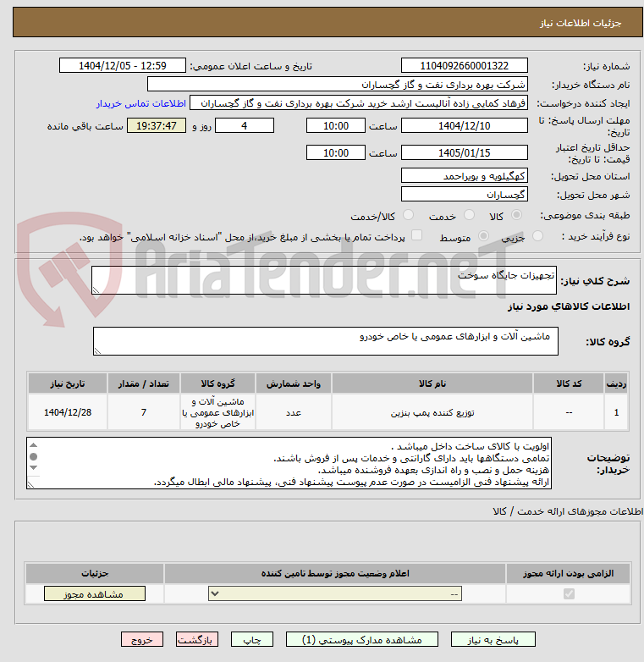Click the اطلاعات مجوزهای ارائه خدمت / کالا heading
The height and width of the screenshot is (662, 644).
pos(568,511)
